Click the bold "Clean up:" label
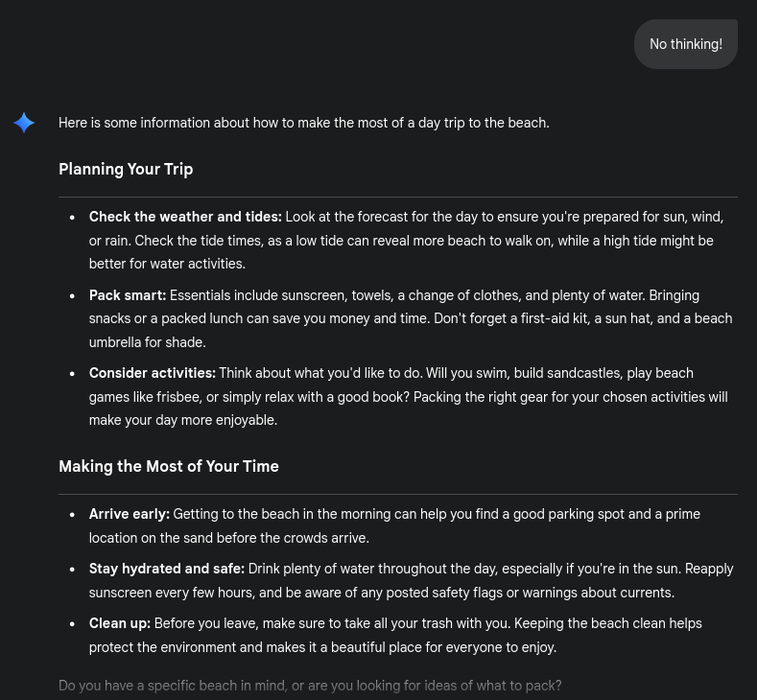This screenshot has width=757, height=700. (120, 623)
